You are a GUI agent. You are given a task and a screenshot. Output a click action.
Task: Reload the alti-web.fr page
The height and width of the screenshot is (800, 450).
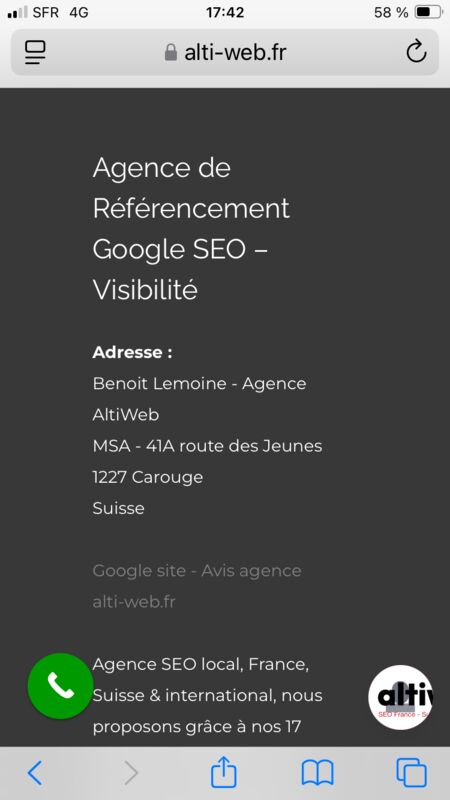click(416, 52)
